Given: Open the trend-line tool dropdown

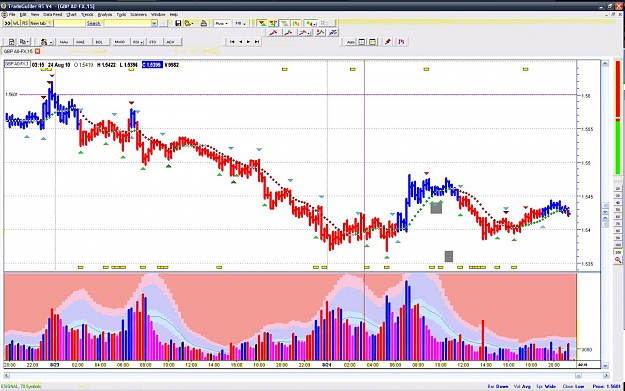Looking at the screenshot, I should point(305,33).
